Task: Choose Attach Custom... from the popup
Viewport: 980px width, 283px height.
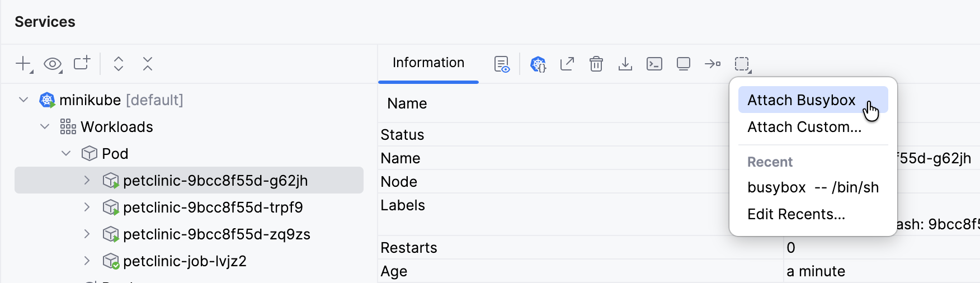Action: (813, 127)
